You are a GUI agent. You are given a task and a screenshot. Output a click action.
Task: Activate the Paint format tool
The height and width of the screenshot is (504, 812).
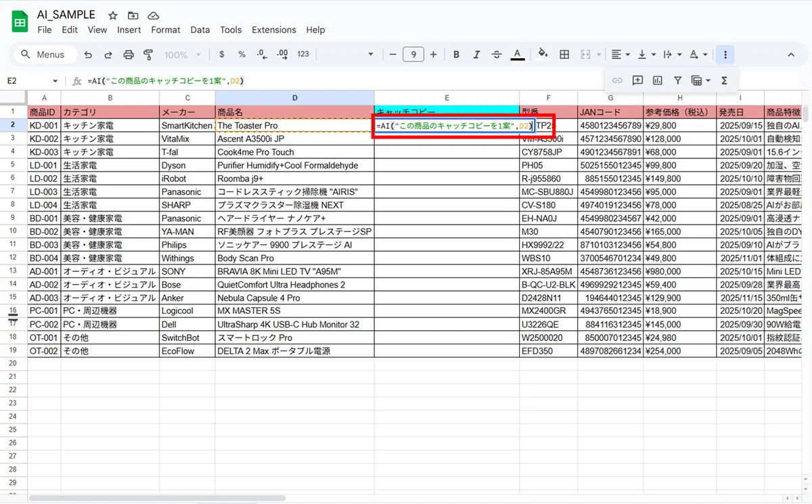(149, 55)
